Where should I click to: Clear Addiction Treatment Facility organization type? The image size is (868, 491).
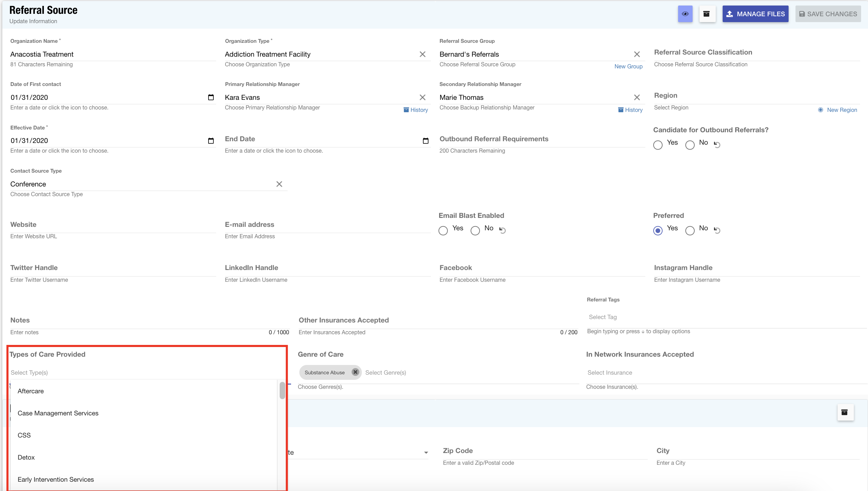click(422, 54)
